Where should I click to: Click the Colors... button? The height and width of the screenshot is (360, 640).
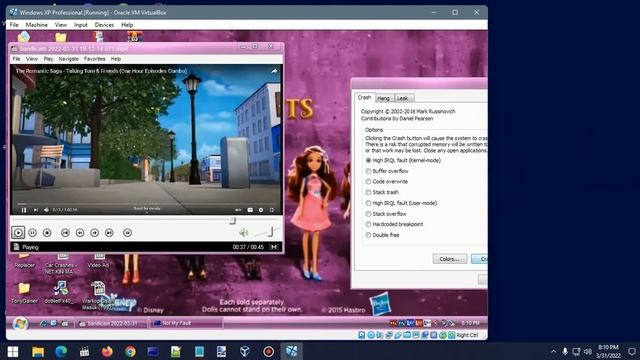coord(450,259)
